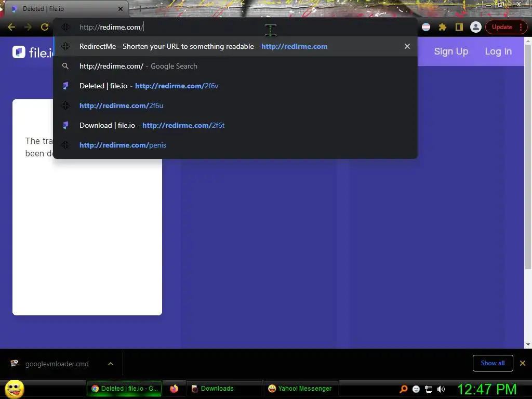The image size is (532, 399).
Task: Click the address bar URL field
Action: [235, 27]
